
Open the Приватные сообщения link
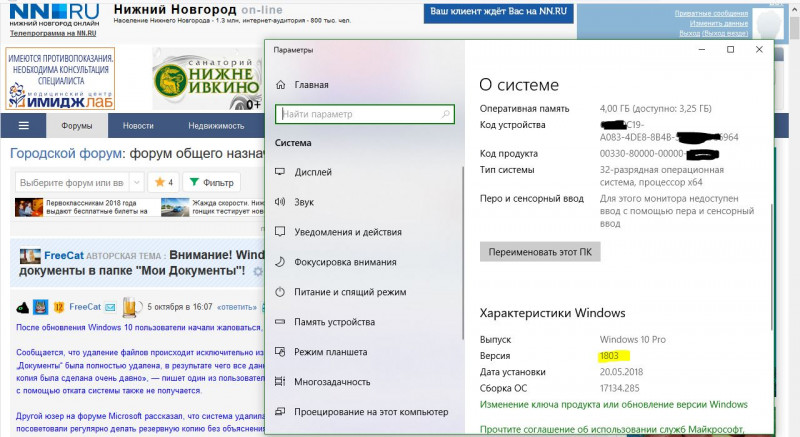pos(711,13)
